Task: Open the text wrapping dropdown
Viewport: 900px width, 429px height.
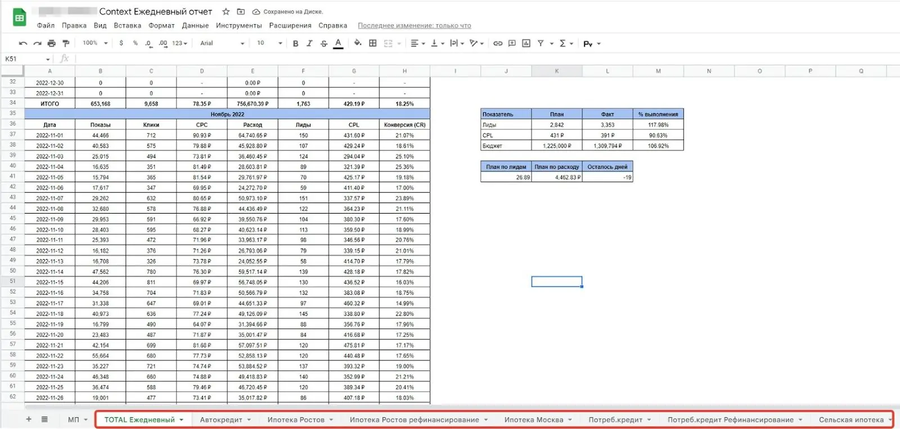Action: tap(456, 43)
